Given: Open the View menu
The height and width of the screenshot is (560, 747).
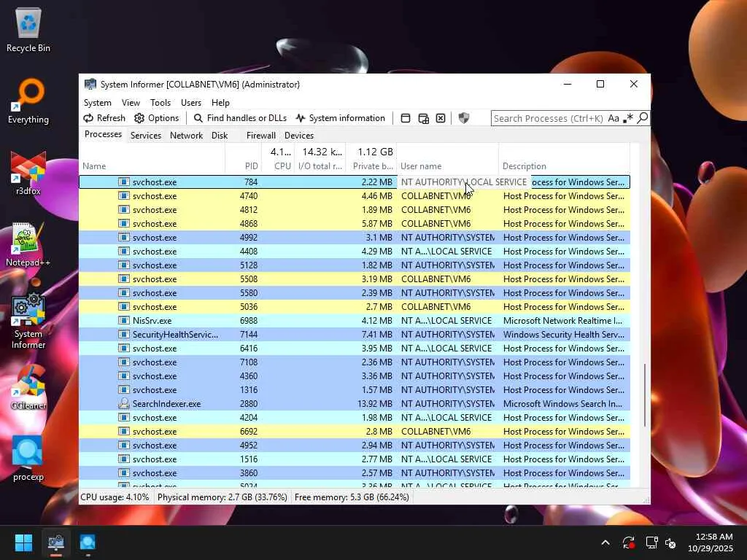Looking at the screenshot, I should click(x=131, y=103).
